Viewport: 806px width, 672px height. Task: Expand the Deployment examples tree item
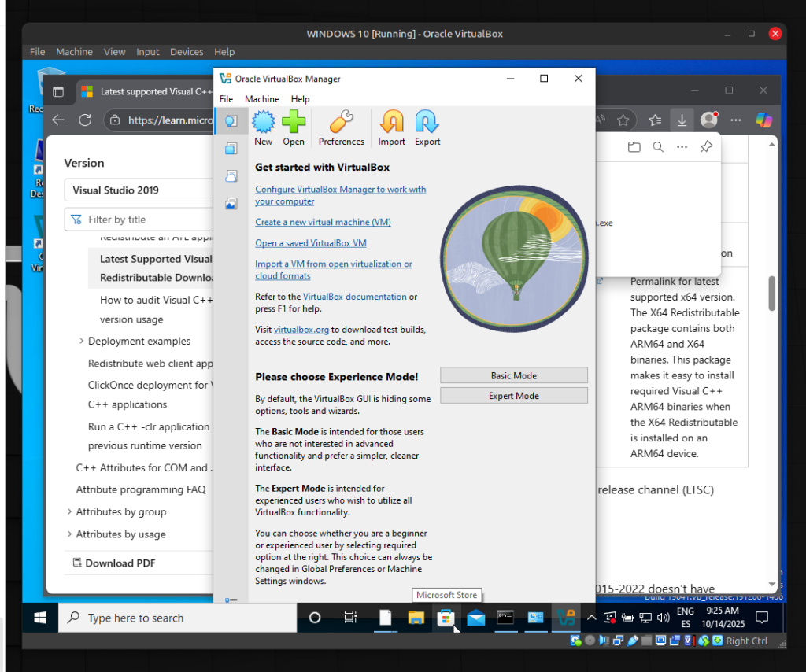[82, 341]
